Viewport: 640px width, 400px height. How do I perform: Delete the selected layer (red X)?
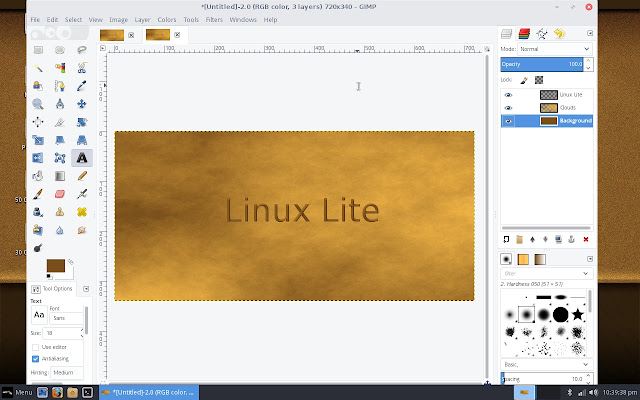coord(586,240)
